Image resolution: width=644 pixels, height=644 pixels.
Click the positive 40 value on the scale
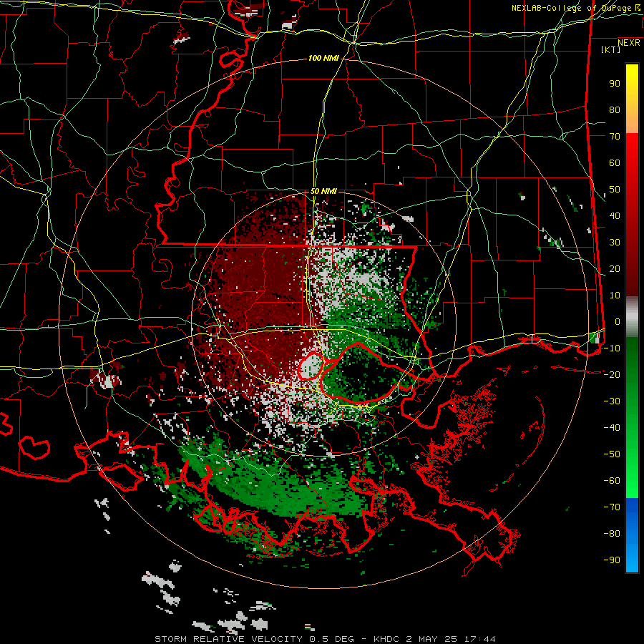(615, 216)
